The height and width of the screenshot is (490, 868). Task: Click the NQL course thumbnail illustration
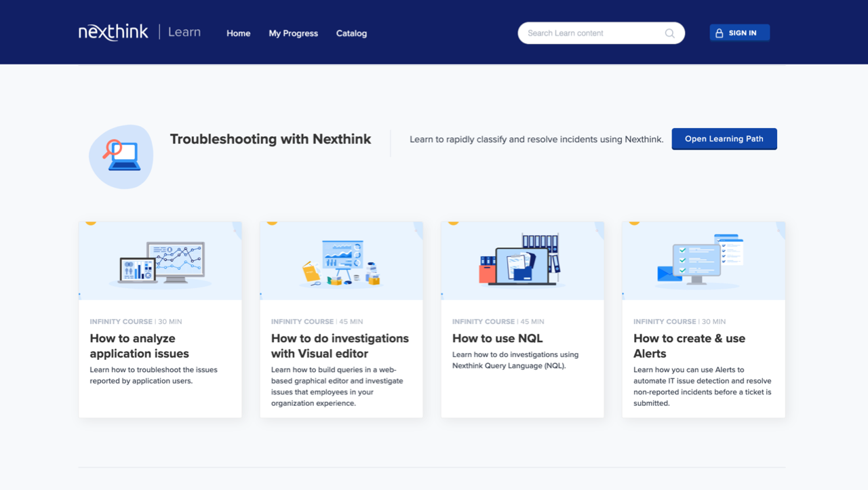click(x=522, y=260)
